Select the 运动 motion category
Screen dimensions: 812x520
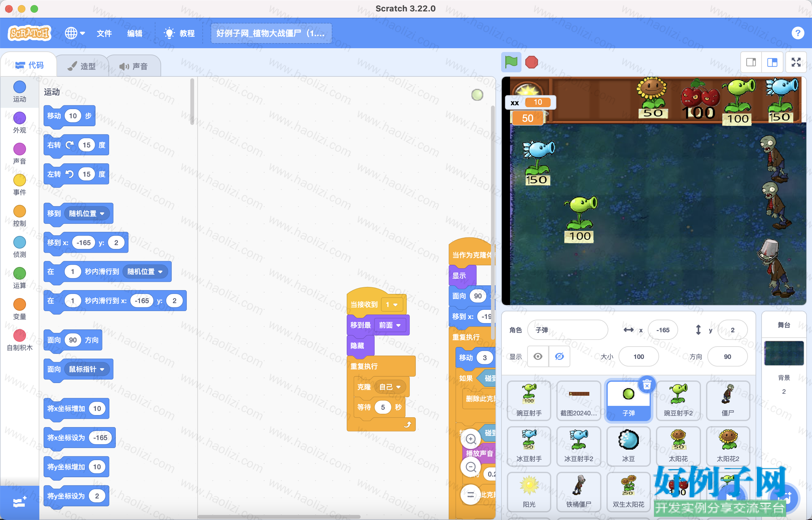(20, 91)
